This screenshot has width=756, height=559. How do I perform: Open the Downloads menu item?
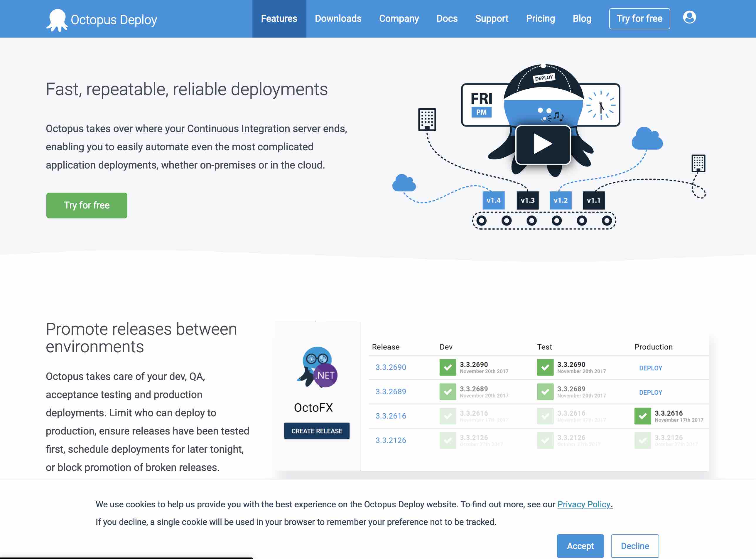(x=338, y=18)
